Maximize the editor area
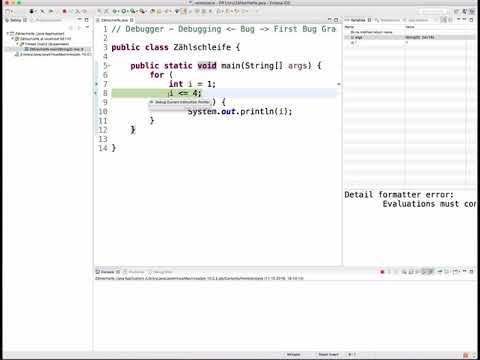Image resolution: width=480 pixels, height=360 pixels. click(336, 20)
